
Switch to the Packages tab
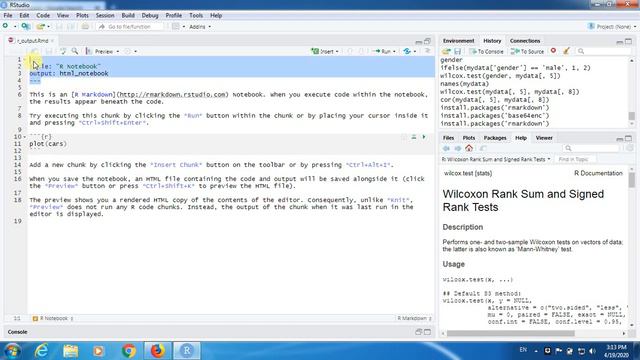(x=495, y=138)
